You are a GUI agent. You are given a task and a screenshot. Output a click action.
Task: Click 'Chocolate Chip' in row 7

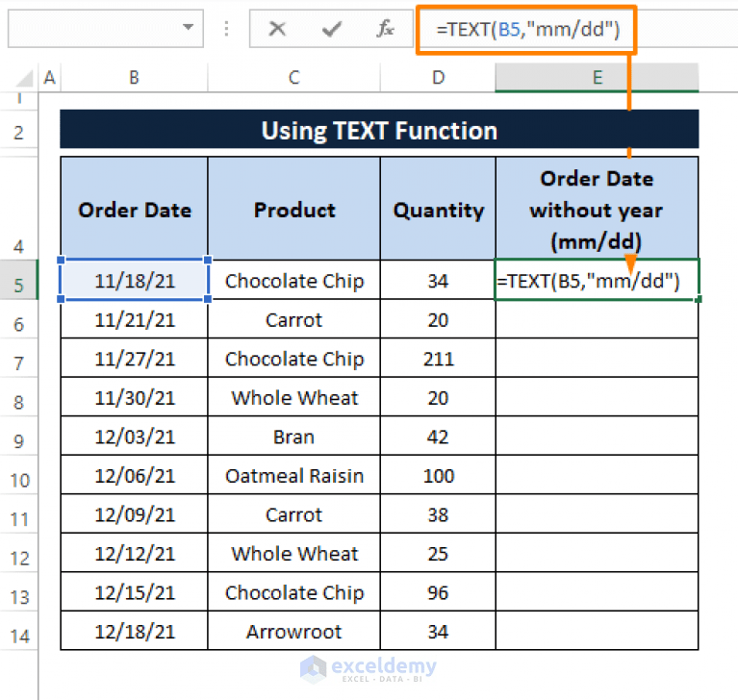pyautogui.click(x=293, y=358)
